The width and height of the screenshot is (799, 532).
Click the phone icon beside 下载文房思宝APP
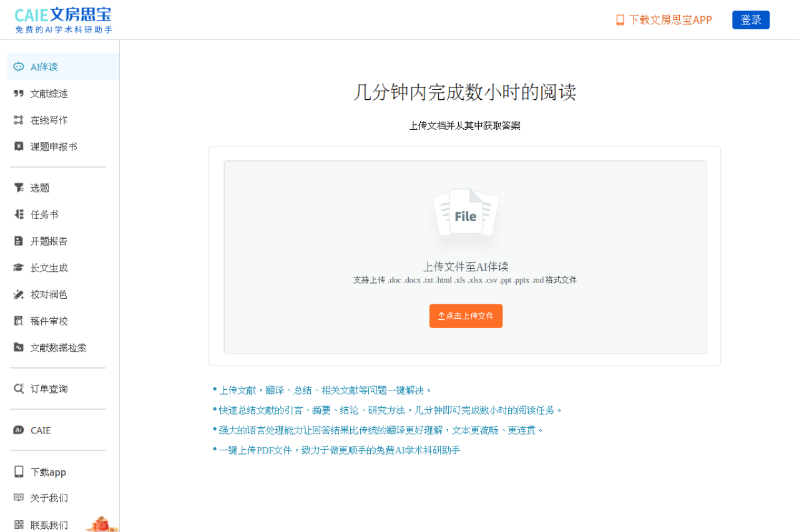pyautogui.click(x=620, y=20)
